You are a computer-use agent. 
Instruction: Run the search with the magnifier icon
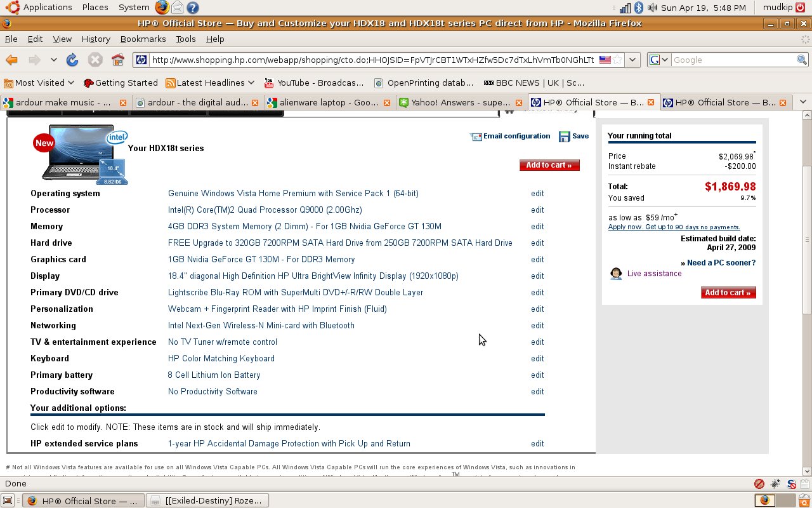(802, 60)
